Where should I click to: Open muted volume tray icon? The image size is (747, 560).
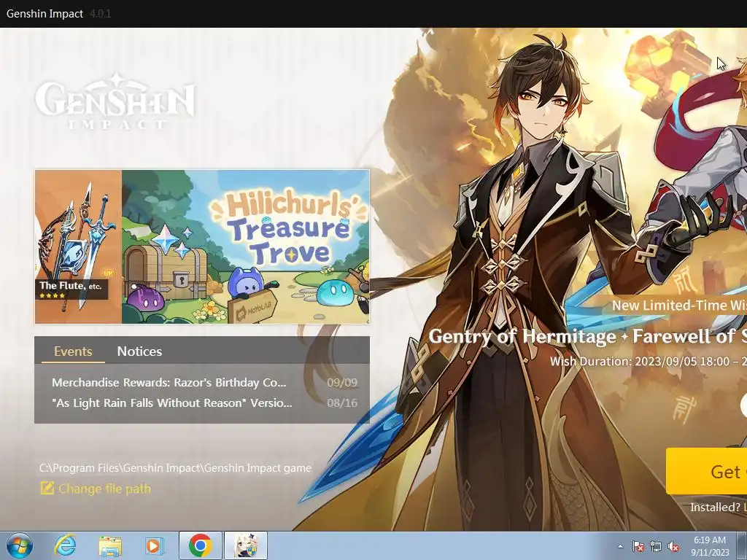pyautogui.click(x=673, y=546)
